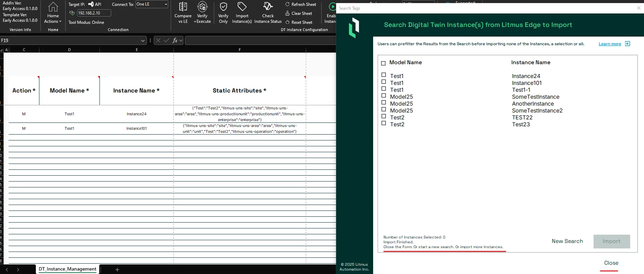Check the Test1-1 row checkbox

pyautogui.click(x=383, y=89)
